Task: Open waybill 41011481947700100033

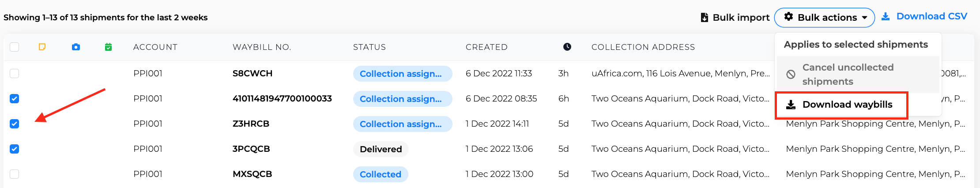Action: 282,98
